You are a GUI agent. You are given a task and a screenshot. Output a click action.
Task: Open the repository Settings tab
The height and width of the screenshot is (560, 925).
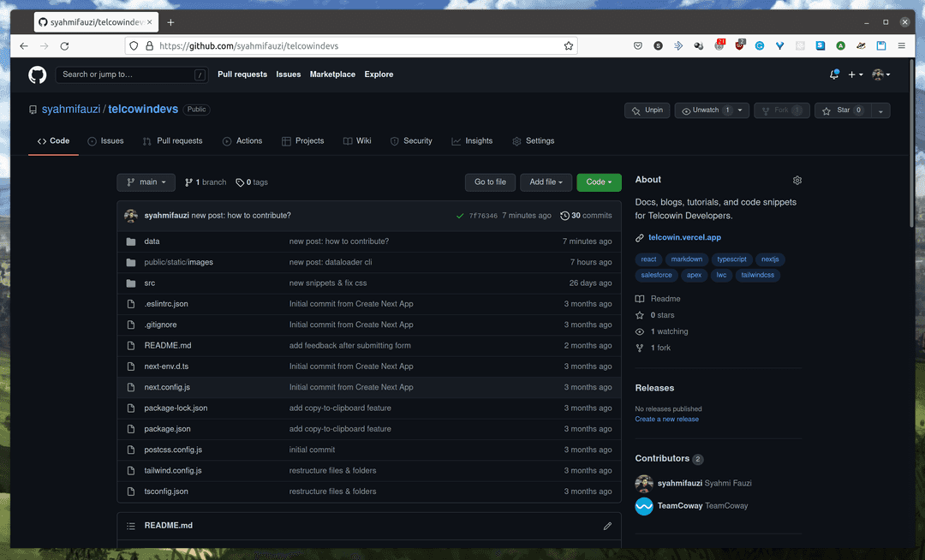[534, 141]
